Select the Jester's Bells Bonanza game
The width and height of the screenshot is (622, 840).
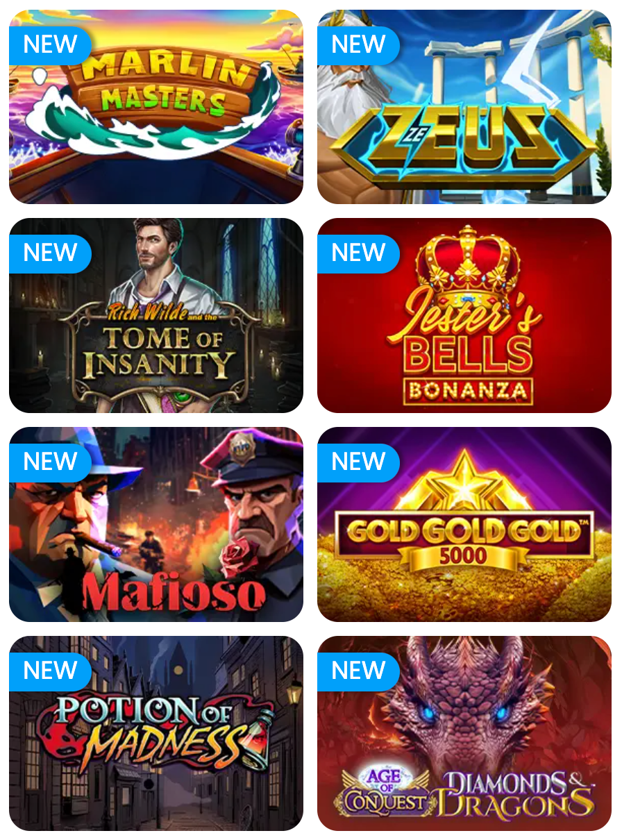464,315
